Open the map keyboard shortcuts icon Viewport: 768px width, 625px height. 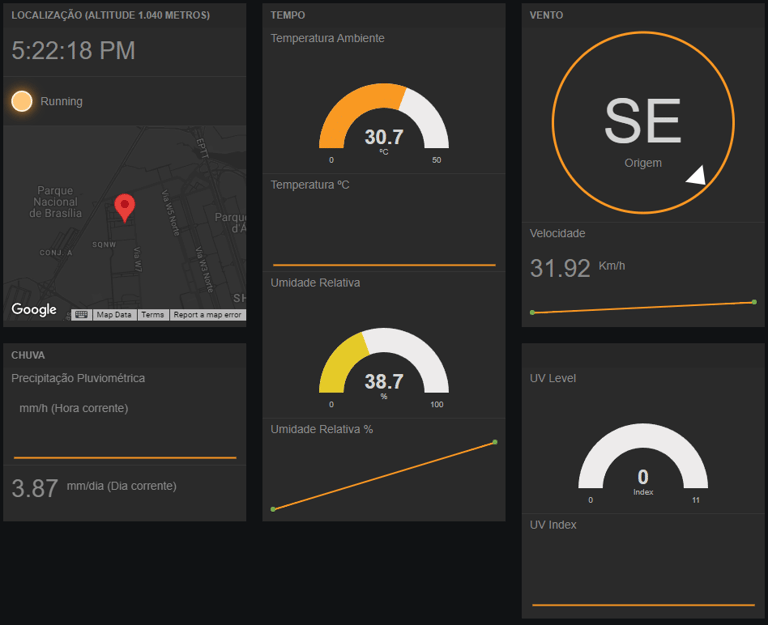coord(81,314)
